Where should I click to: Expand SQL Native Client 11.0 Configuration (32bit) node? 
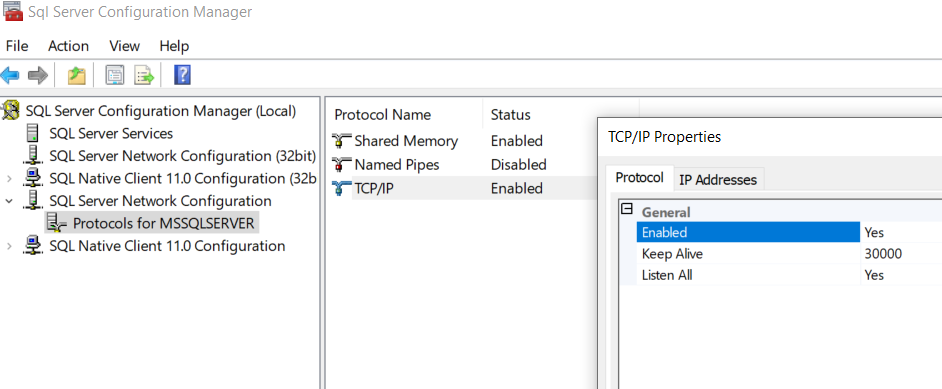point(9,178)
